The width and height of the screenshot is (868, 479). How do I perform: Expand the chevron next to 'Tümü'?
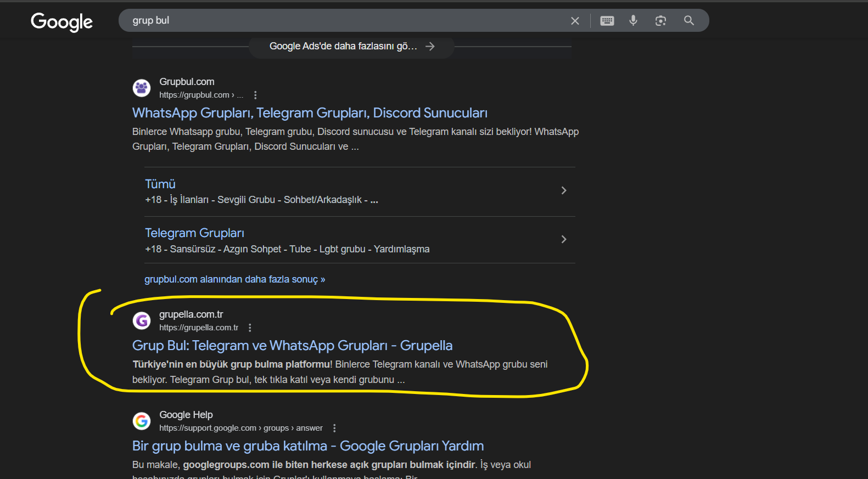(564, 190)
